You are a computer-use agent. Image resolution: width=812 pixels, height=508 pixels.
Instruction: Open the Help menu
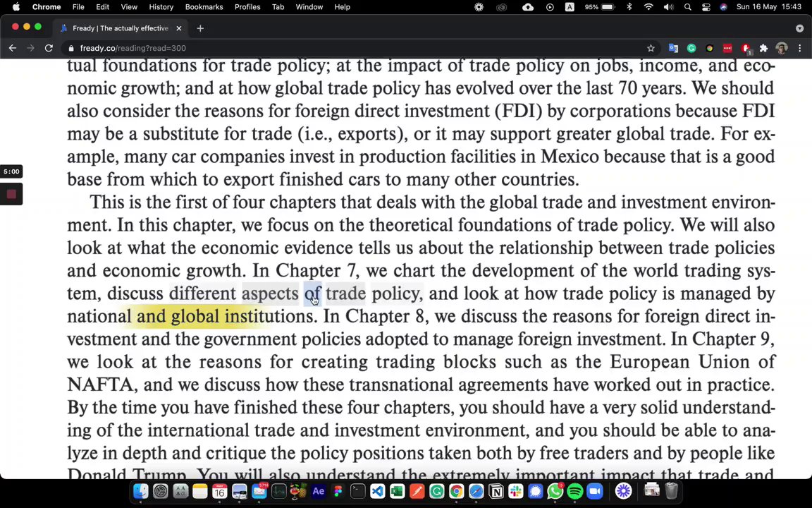click(343, 7)
